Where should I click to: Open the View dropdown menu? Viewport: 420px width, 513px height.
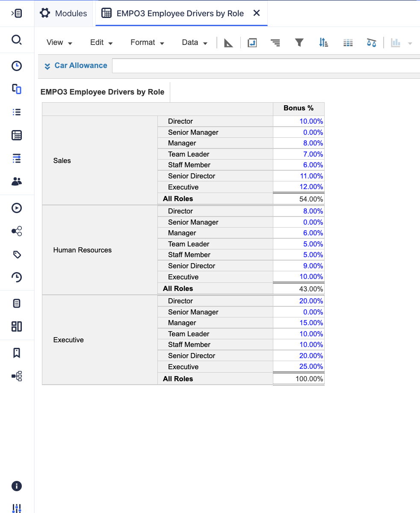[x=59, y=42]
